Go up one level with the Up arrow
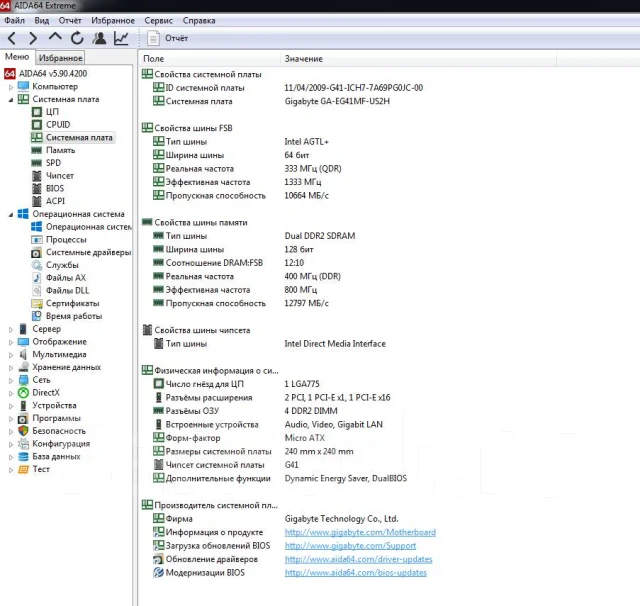640x606 pixels. tap(55, 38)
